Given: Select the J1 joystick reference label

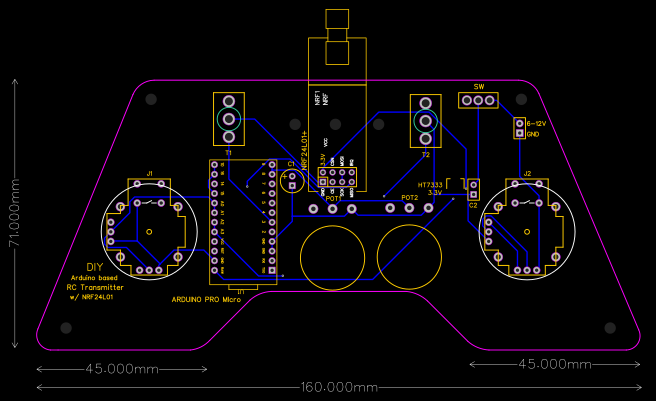Looking at the screenshot, I should (149, 173).
